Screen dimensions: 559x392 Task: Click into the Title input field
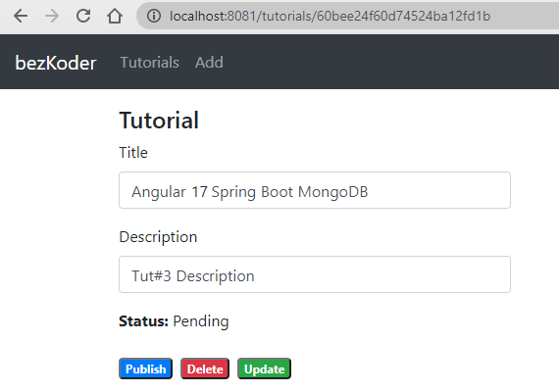(315, 190)
